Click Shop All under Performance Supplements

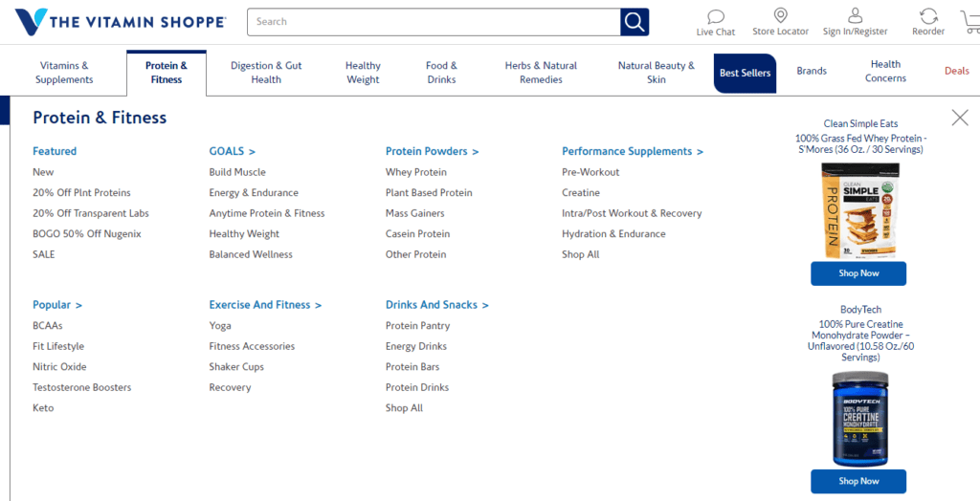(581, 254)
